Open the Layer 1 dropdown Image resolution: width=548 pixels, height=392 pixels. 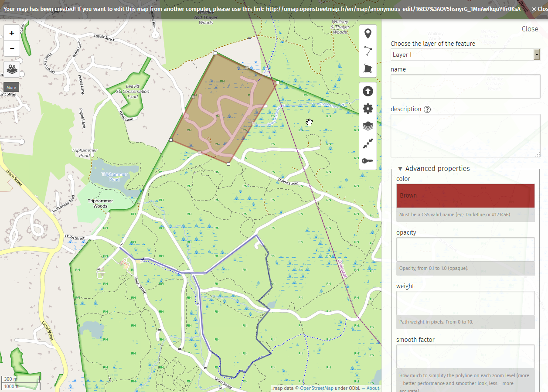click(x=465, y=55)
